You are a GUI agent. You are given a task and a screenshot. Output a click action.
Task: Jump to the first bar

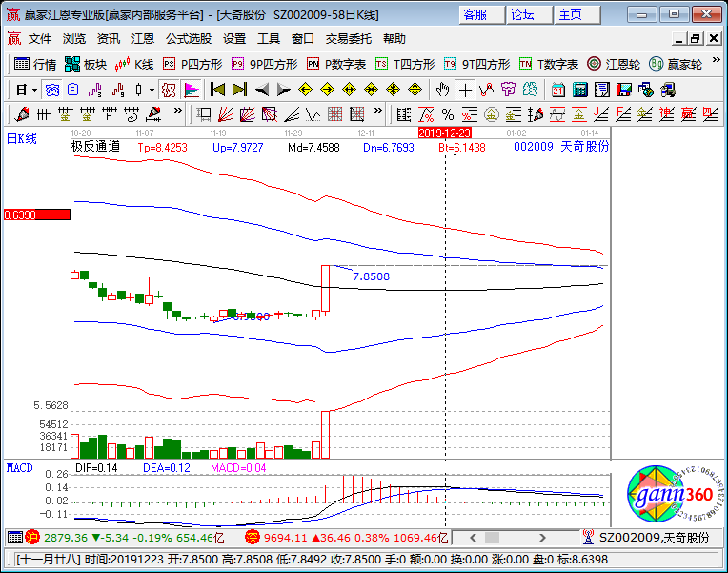point(217,90)
